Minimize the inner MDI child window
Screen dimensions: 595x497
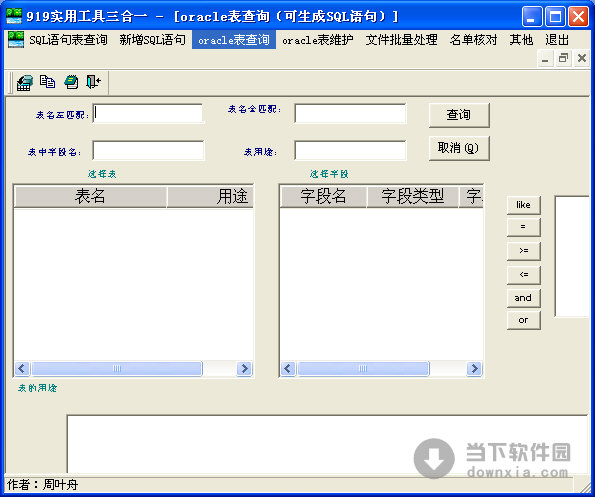pyautogui.click(x=545, y=59)
